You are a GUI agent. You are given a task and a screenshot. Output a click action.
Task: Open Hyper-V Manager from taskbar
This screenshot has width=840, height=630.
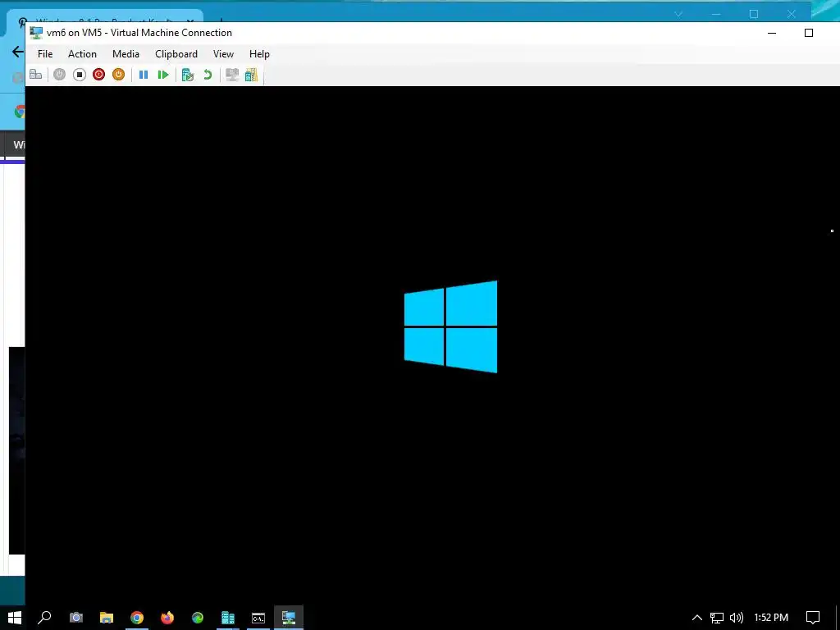click(228, 618)
